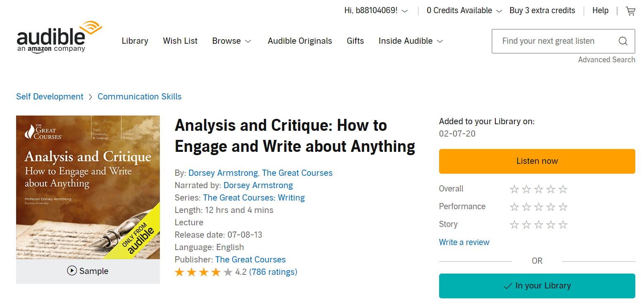
Task: Navigate to Self Development breadcrumb
Action: click(50, 97)
